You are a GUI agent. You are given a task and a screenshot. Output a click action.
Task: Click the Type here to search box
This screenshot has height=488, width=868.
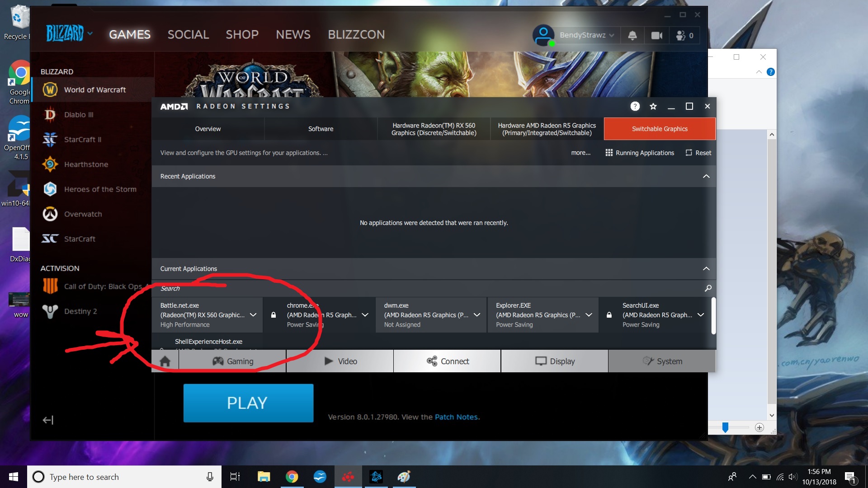pyautogui.click(x=124, y=477)
